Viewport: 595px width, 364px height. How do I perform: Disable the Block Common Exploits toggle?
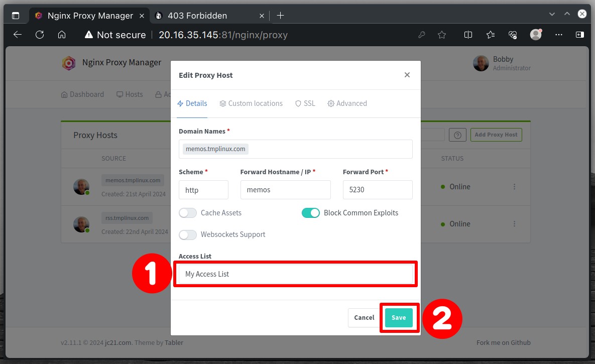click(x=310, y=213)
